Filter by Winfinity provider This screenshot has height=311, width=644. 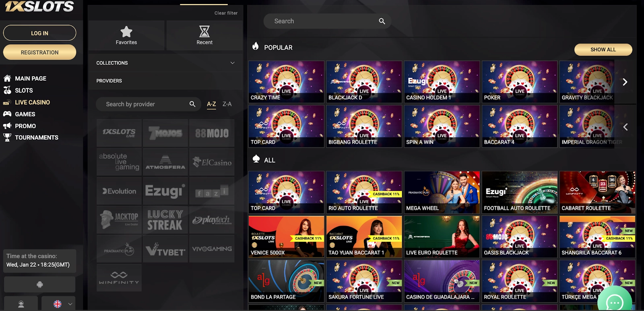(119, 278)
